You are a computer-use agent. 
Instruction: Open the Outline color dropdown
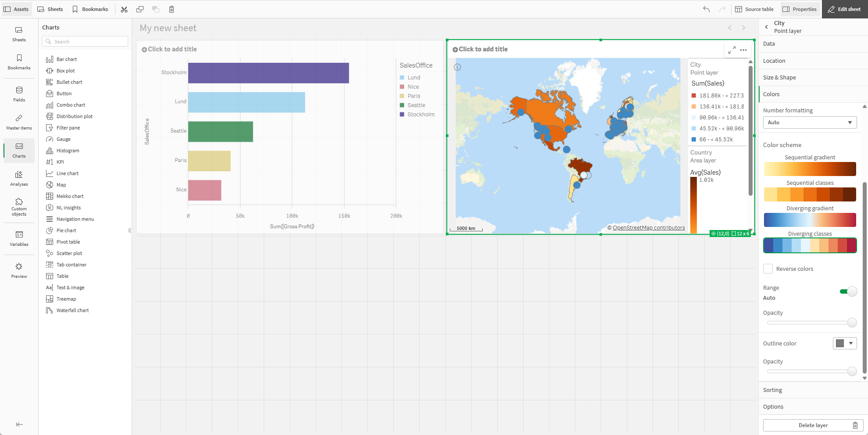pos(844,343)
